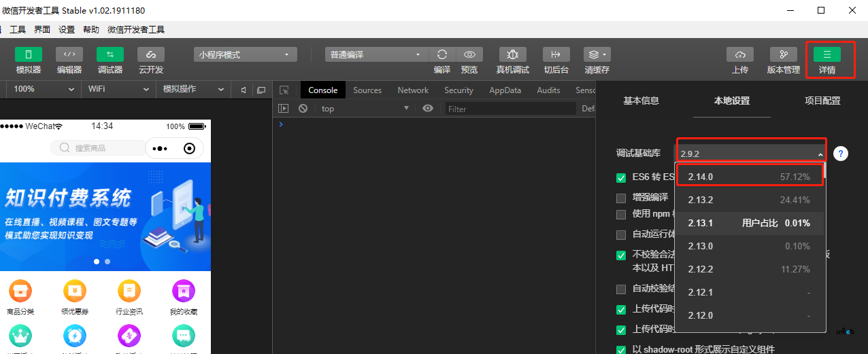Image resolution: width=868 pixels, height=354 pixels.
Task: Tap the mini program close circle icon
Action: 190,148
